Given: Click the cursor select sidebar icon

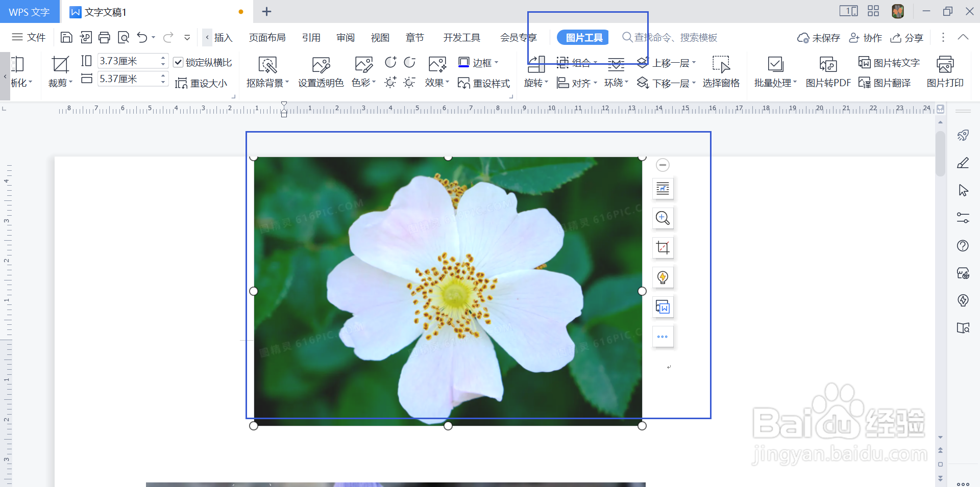Looking at the screenshot, I should (x=963, y=190).
